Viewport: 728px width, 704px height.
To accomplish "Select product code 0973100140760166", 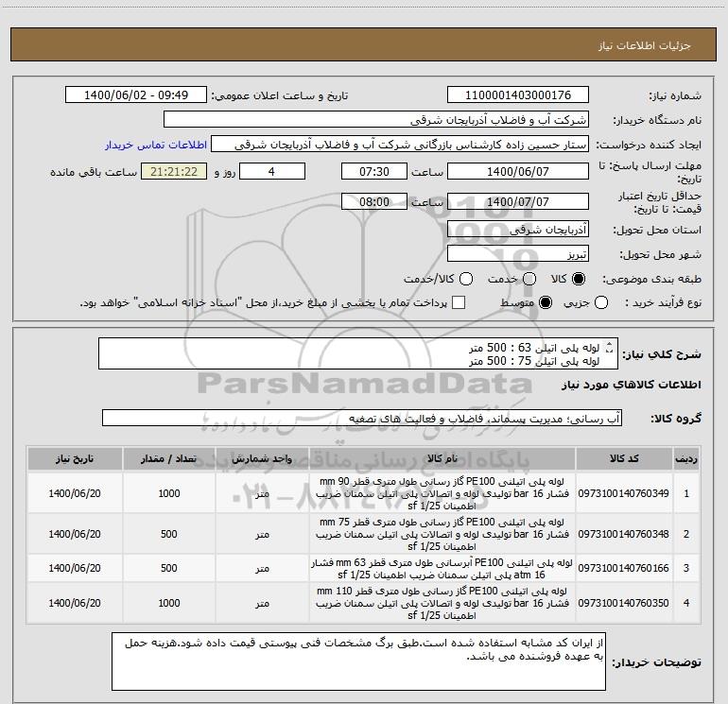I will click(x=624, y=568).
